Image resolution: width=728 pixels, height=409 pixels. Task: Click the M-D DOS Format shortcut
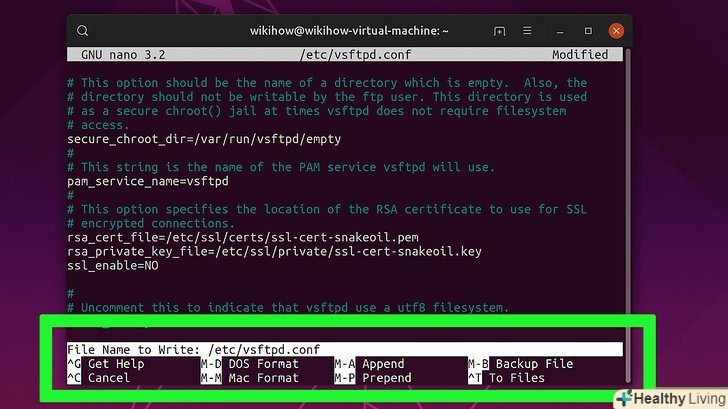[250, 364]
